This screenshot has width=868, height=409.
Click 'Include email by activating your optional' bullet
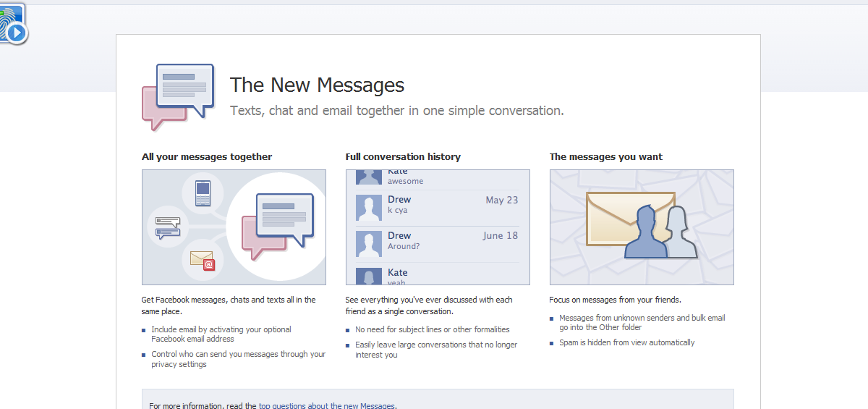[x=221, y=334]
